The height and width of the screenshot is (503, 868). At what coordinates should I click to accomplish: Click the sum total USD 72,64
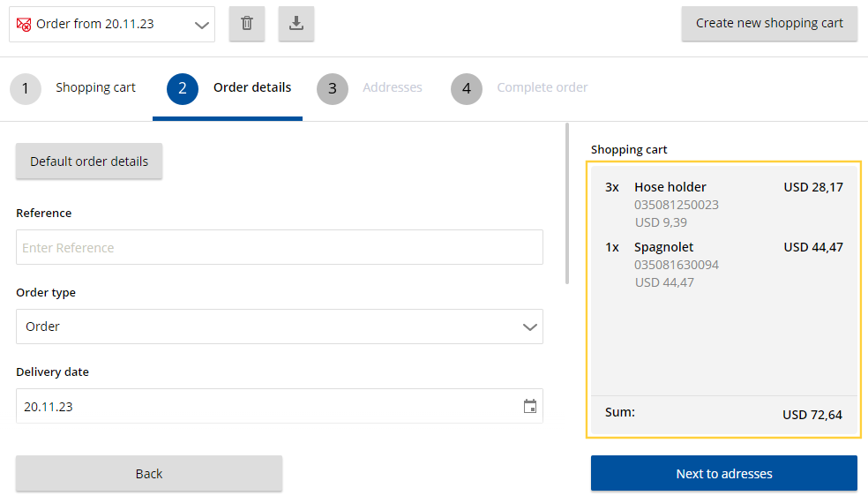812,415
